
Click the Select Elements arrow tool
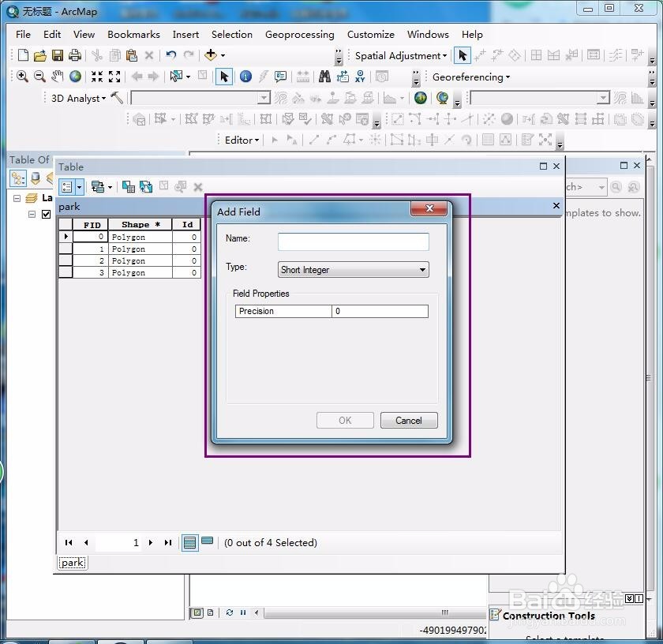[x=223, y=77]
